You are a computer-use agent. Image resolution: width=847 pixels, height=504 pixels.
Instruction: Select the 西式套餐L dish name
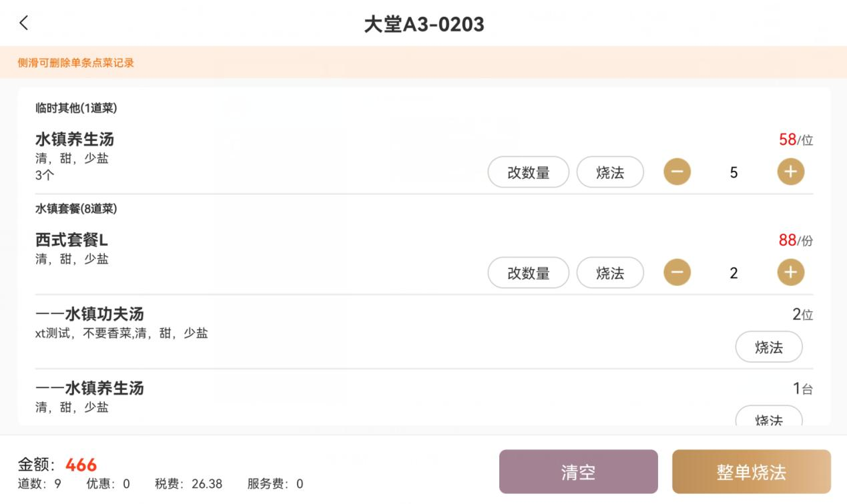pyautogui.click(x=71, y=240)
